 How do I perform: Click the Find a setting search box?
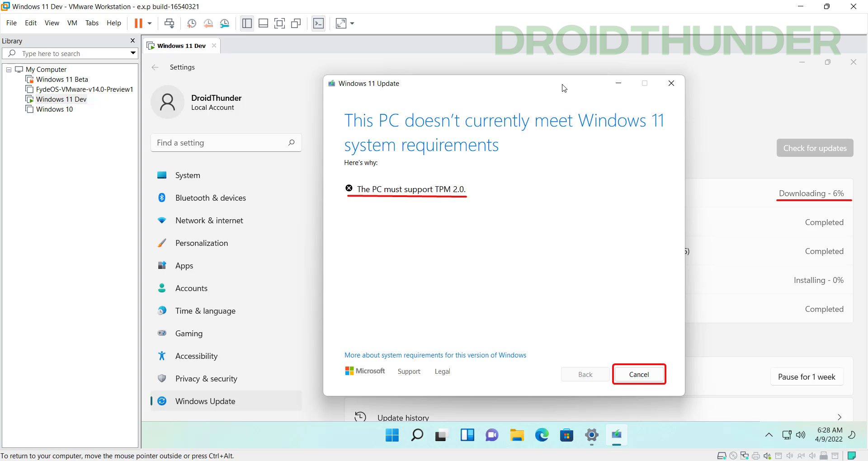(x=226, y=143)
